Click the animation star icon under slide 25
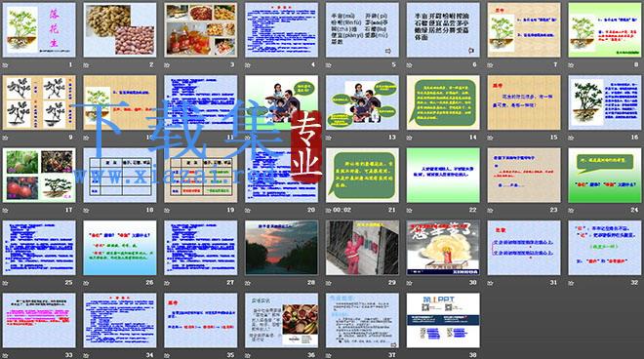 (x=5, y=283)
